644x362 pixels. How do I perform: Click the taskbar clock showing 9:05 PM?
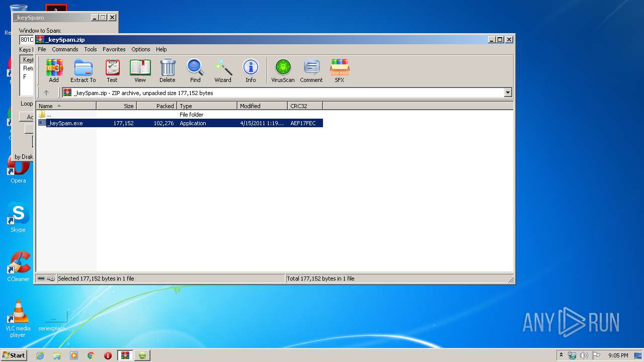pyautogui.click(x=618, y=355)
